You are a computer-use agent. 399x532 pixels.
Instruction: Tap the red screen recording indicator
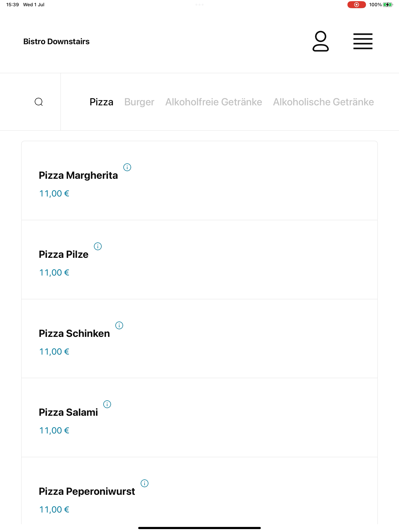click(x=356, y=4)
